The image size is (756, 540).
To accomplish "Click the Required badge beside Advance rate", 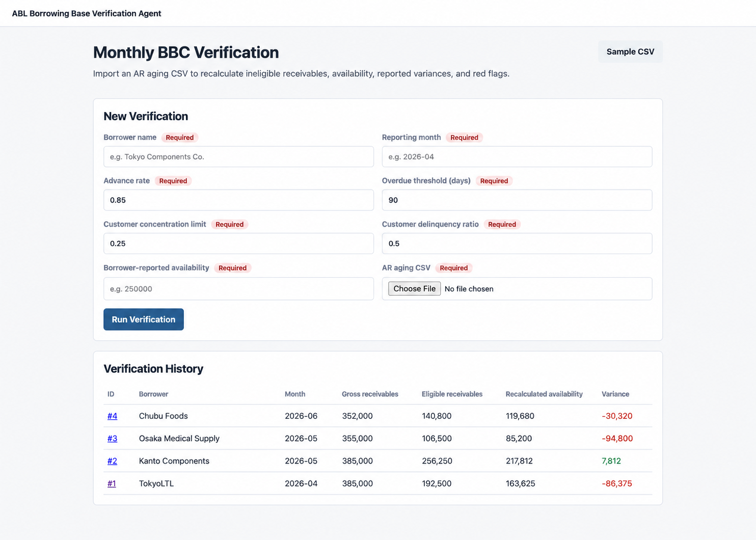I will 173,181.
